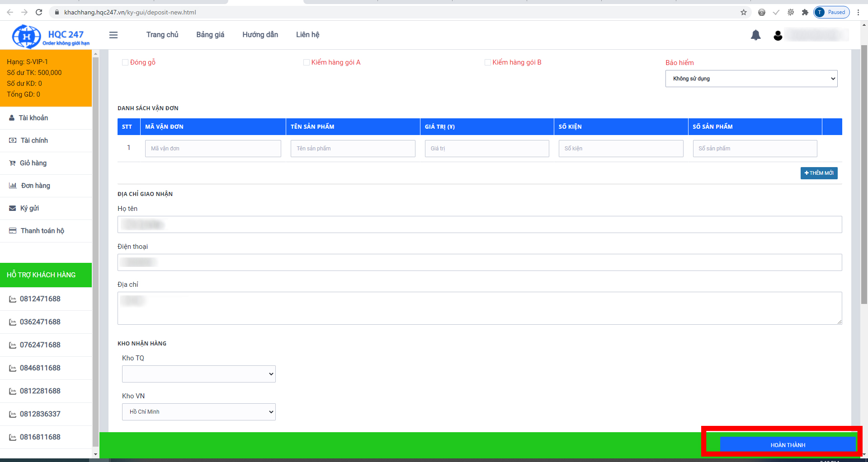Screen dimensions: 868x462
Task: Click the Thanh toán hộ card icon
Action: (x=13, y=231)
